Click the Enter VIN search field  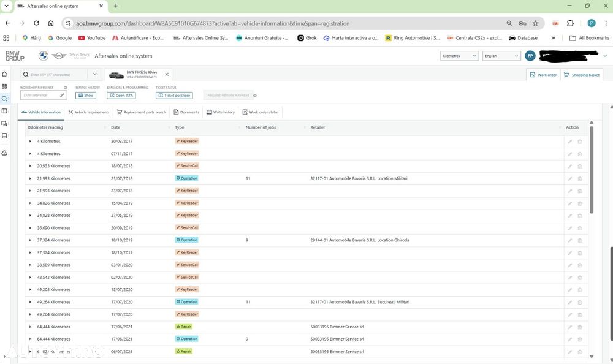point(55,74)
